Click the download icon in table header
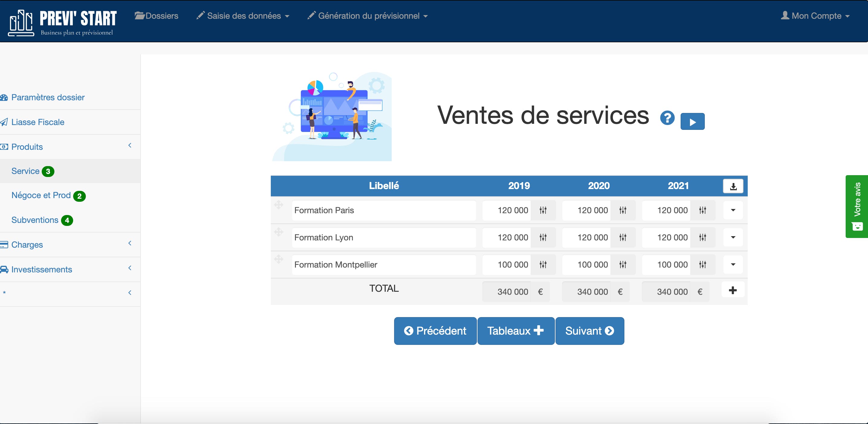 733,186
